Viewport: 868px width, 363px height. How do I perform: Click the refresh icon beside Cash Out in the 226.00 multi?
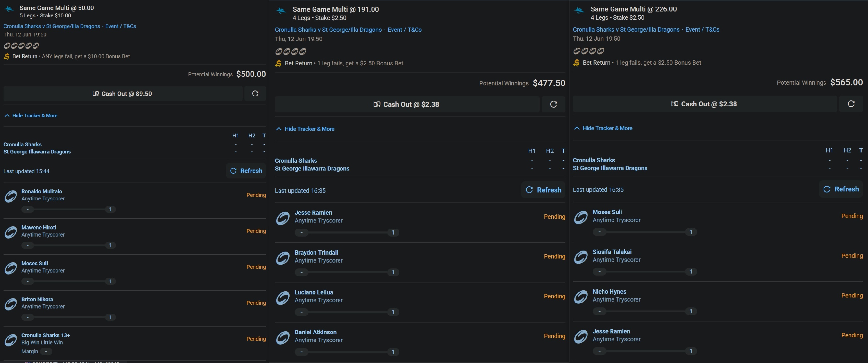coord(851,104)
